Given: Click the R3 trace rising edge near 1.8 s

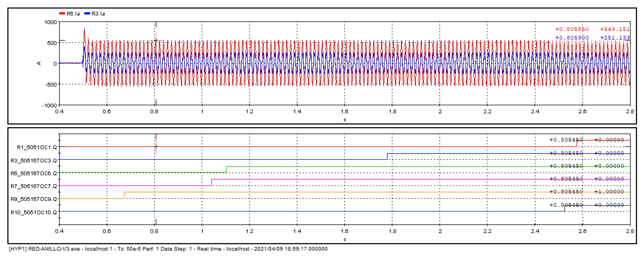Looking at the screenshot, I should [387, 157].
